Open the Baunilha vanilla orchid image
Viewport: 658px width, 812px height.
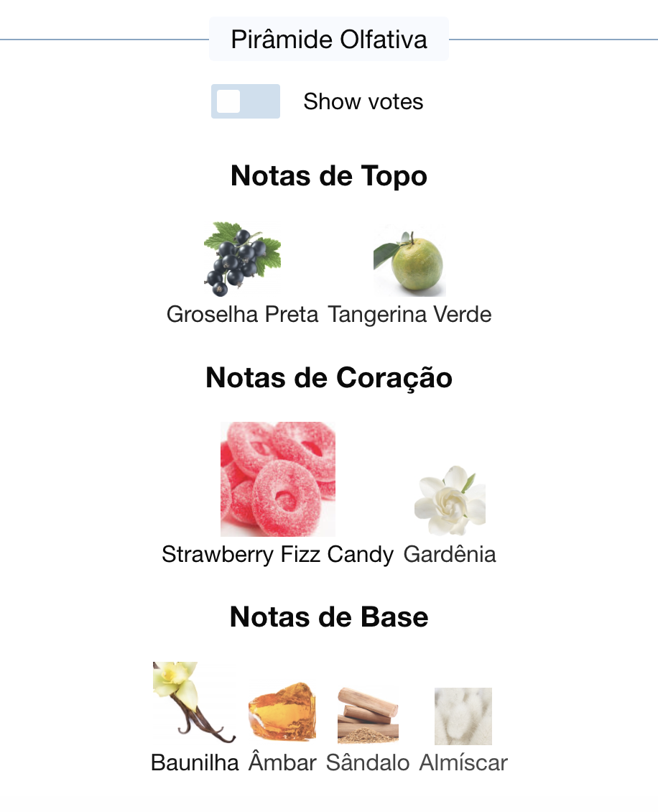coord(194,703)
